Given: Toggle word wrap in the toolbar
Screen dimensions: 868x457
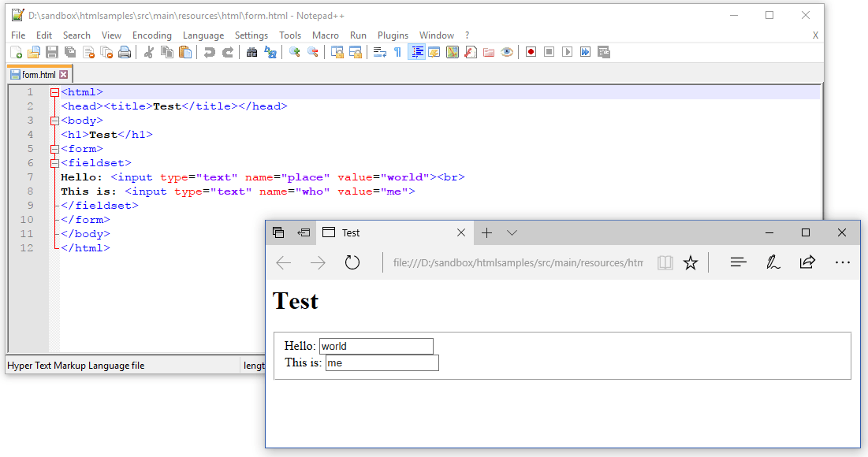Looking at the screenshot, I should click(x=380, y=52).
